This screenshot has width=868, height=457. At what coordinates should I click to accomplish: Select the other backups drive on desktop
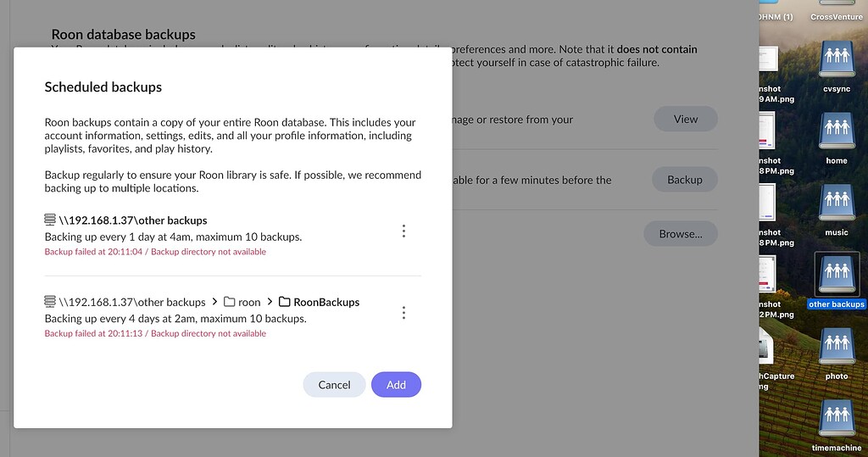[837, 275]
